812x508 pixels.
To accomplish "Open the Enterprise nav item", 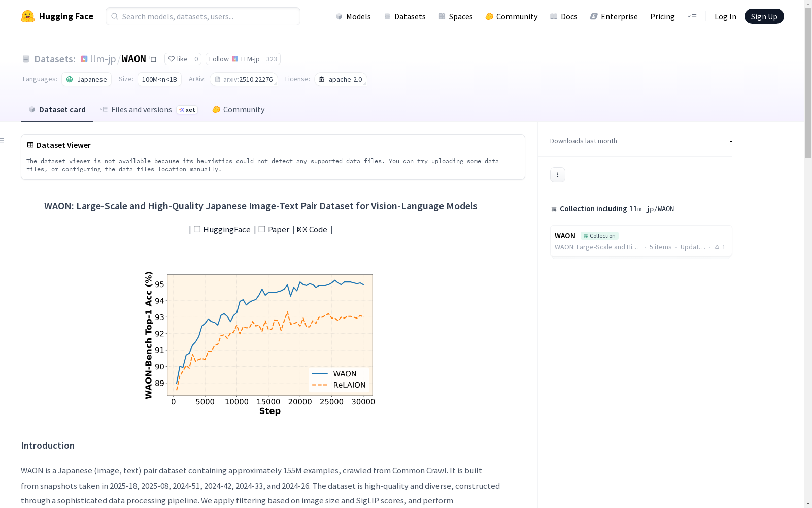I will 614,16.
